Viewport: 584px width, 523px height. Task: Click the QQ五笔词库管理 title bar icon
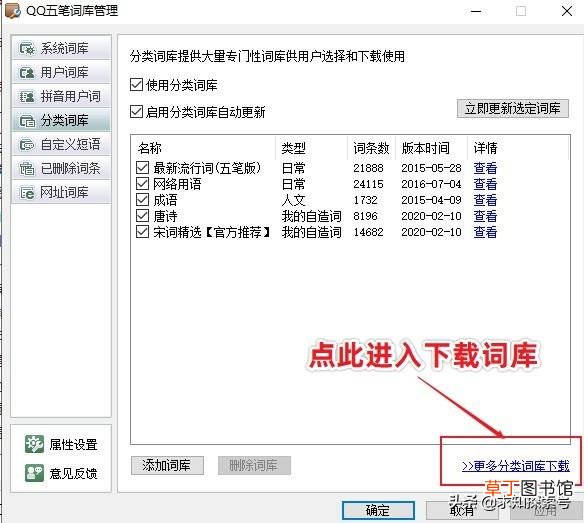coord(13,11)
